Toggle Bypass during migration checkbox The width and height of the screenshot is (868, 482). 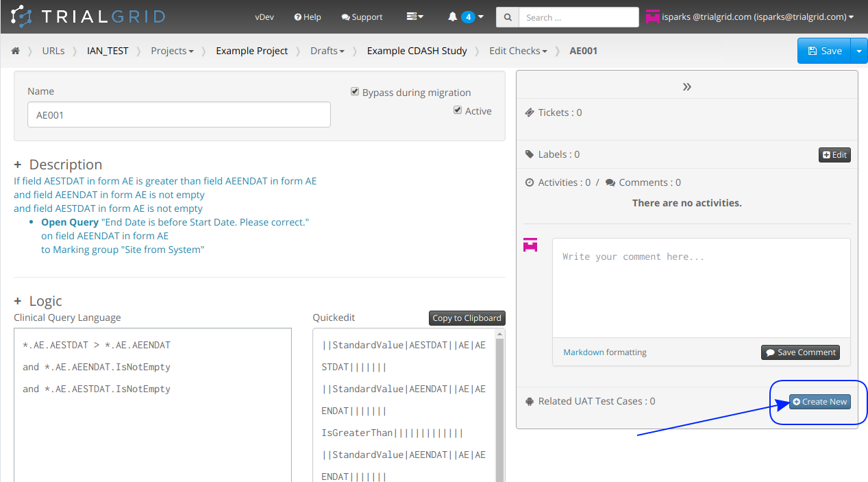355,92
